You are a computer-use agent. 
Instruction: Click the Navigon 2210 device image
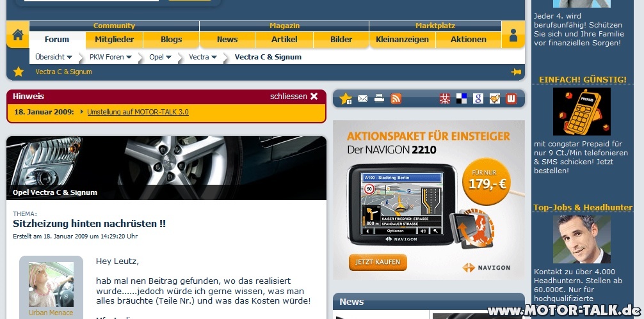[401, 204]
